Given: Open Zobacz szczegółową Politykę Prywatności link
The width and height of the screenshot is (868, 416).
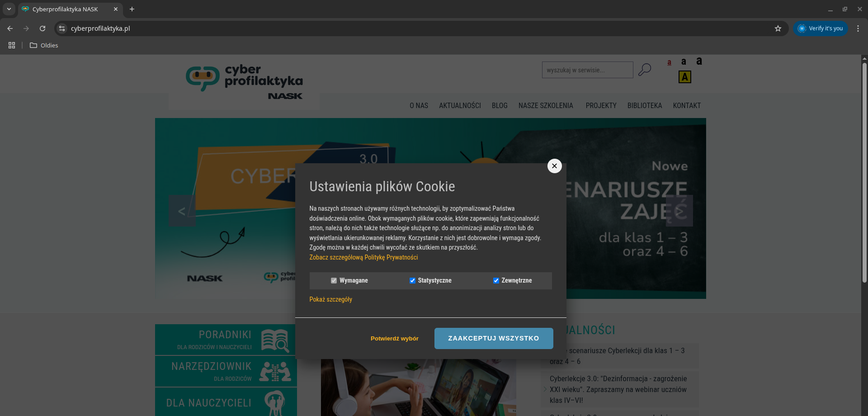Looking at the screenshot, I should [x=363, y=257].
